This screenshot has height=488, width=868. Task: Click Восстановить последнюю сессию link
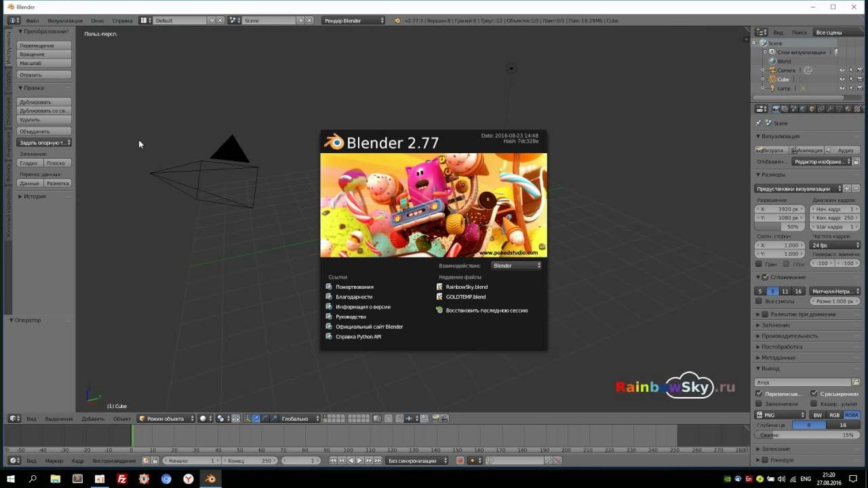pyautogui.click(x=486, y=310)
